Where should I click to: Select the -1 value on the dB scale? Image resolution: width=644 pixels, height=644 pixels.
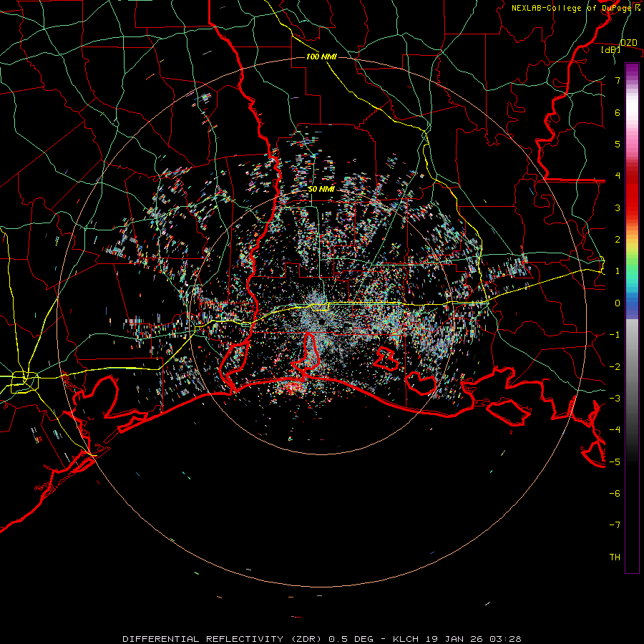tap(615, 335)
